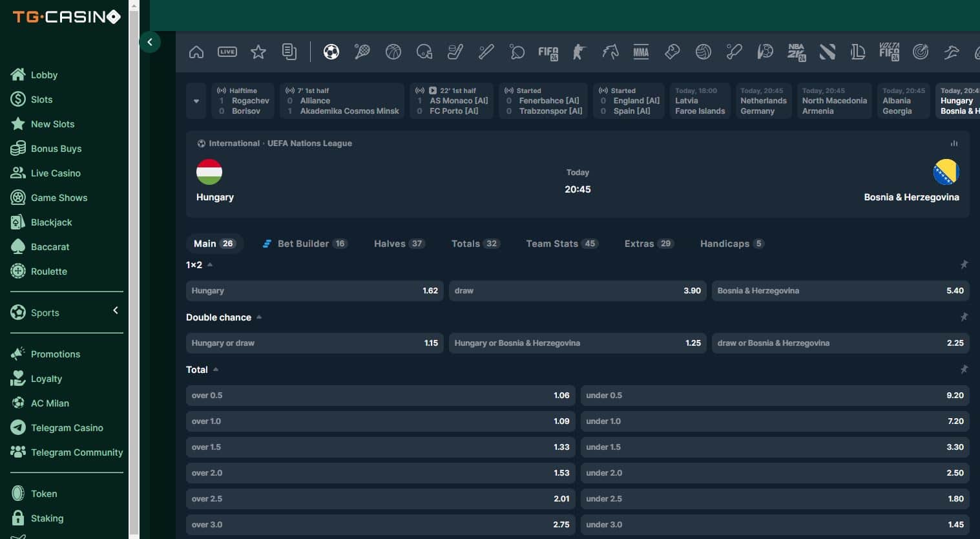Screen dimensions: 980x539
Task: Open Live Casino in the sidebar
Action: [46, 173]
